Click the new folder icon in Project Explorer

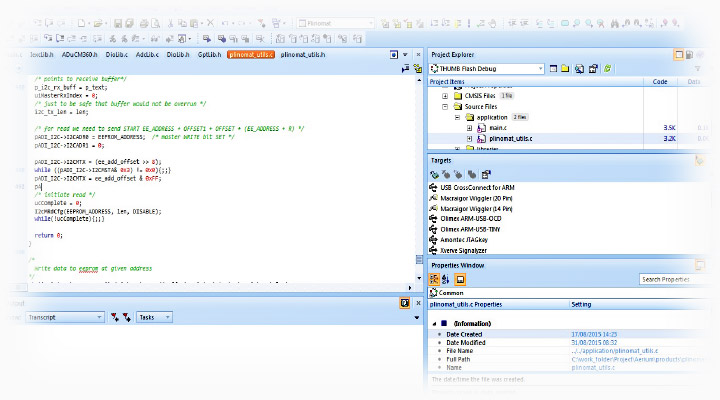tap(565, 69)
